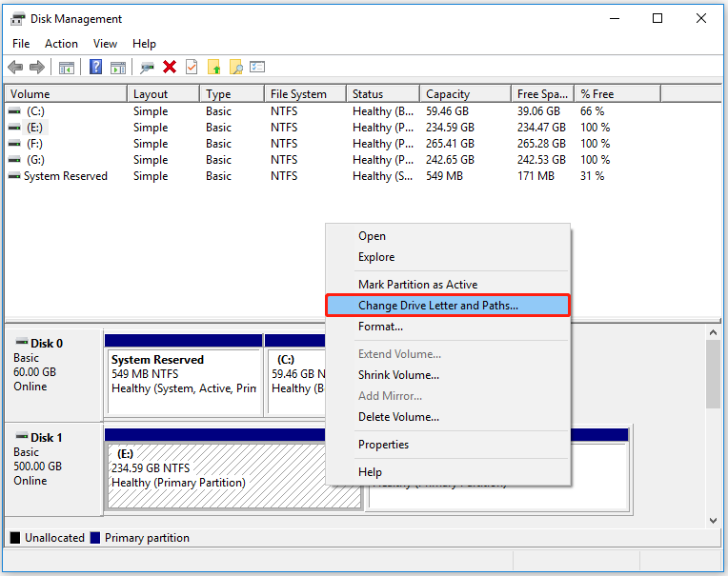Select Shrink Volume... option
The image size is (728, 576).
448,375
